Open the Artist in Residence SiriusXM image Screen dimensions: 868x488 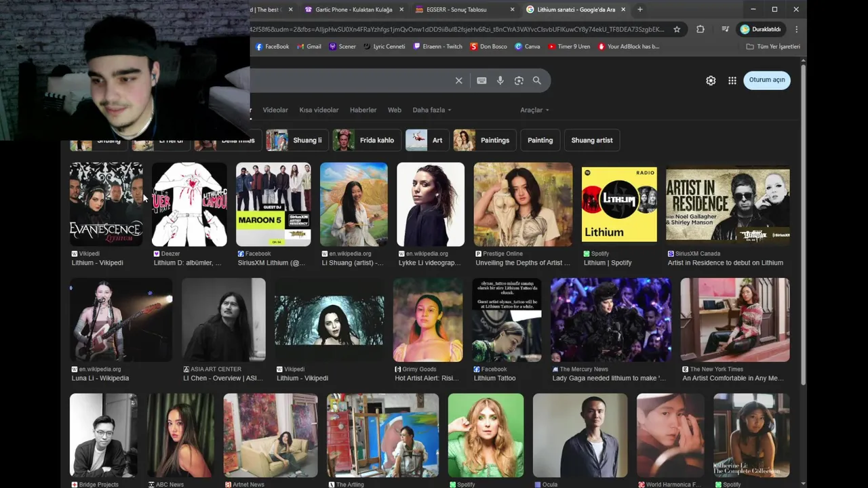tap(728, 204)
